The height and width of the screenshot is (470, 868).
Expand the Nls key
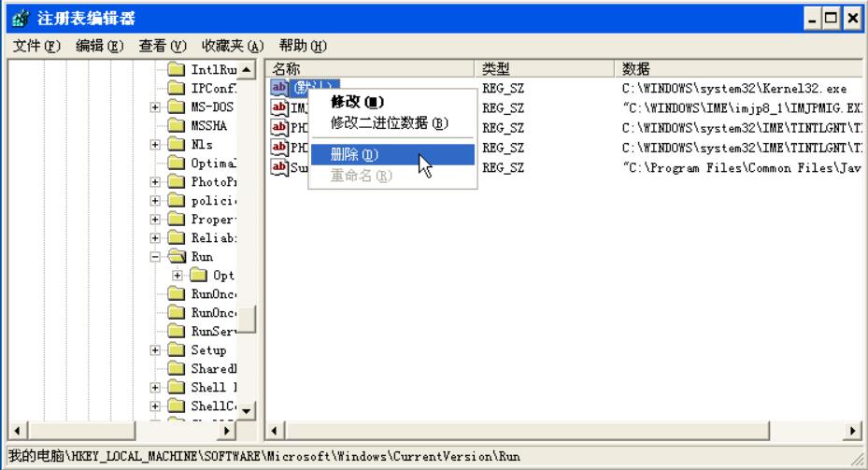(155, 145)
